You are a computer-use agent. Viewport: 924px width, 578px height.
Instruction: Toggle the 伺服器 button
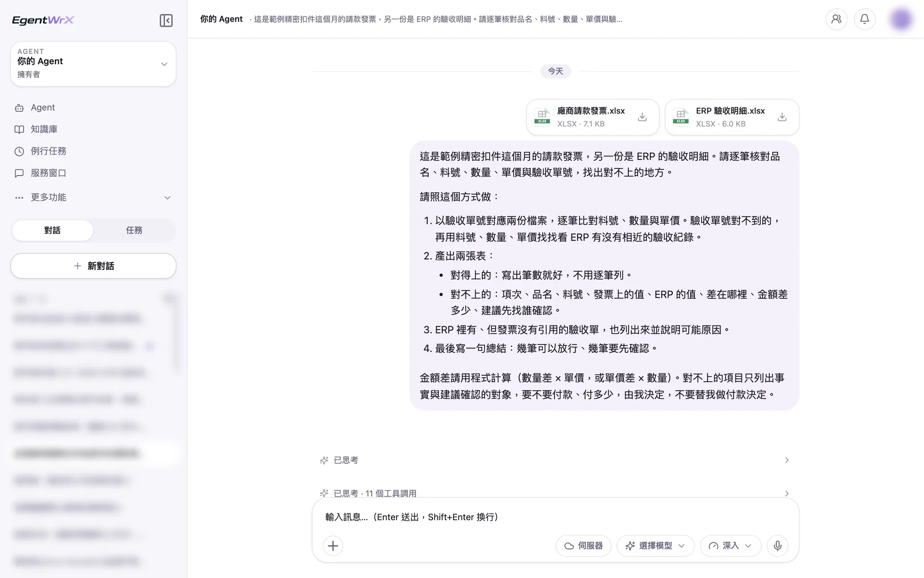click(583, 546)
